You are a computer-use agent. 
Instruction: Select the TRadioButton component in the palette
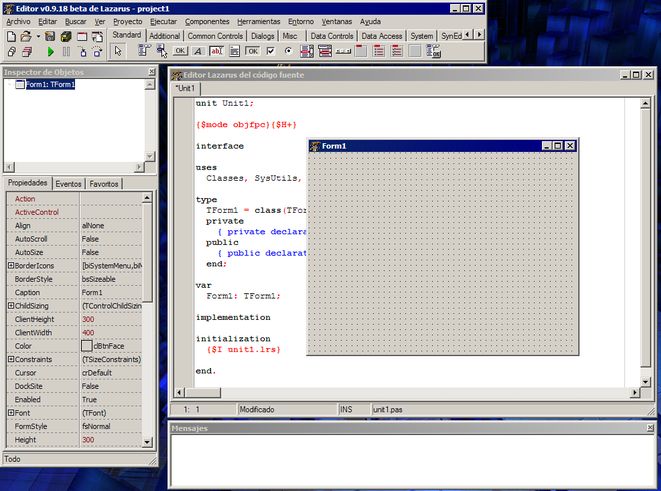[x=289, y=51]
